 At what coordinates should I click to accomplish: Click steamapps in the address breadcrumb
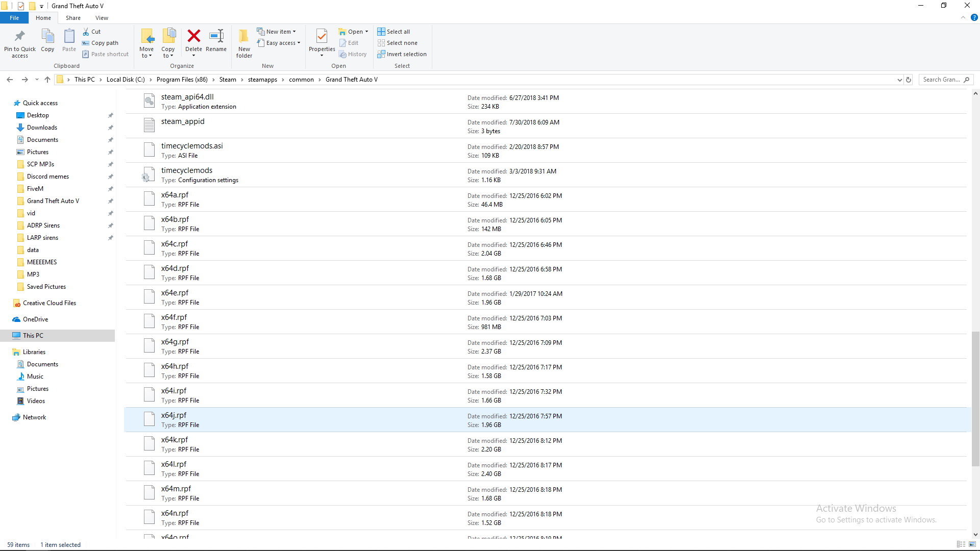point(262,80)
